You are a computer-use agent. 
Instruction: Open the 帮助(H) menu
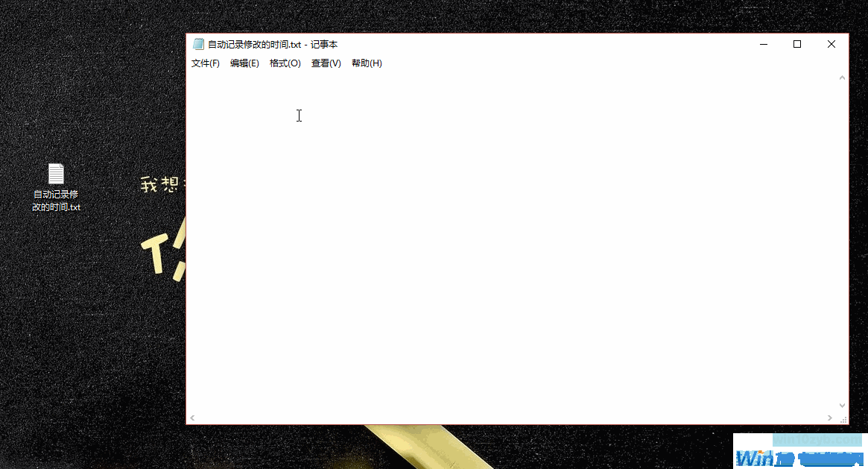tap(367, 63)
